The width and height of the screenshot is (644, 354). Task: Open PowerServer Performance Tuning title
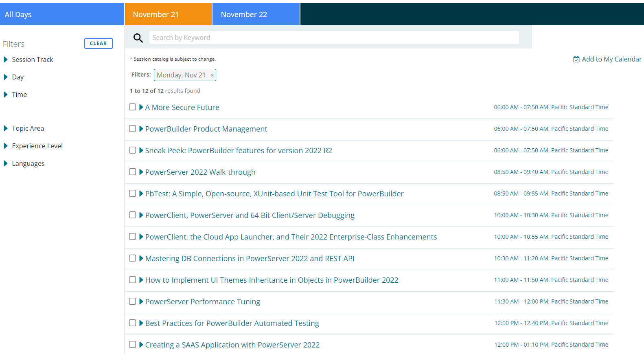pyautogui.click(x=203, y=302)
